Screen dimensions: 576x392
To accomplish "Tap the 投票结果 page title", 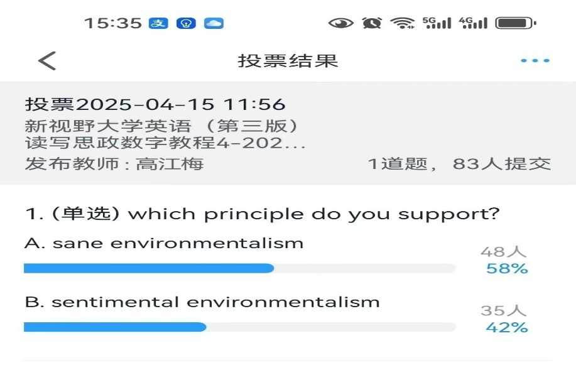I will pyautogui.click(x=288, y=61).
